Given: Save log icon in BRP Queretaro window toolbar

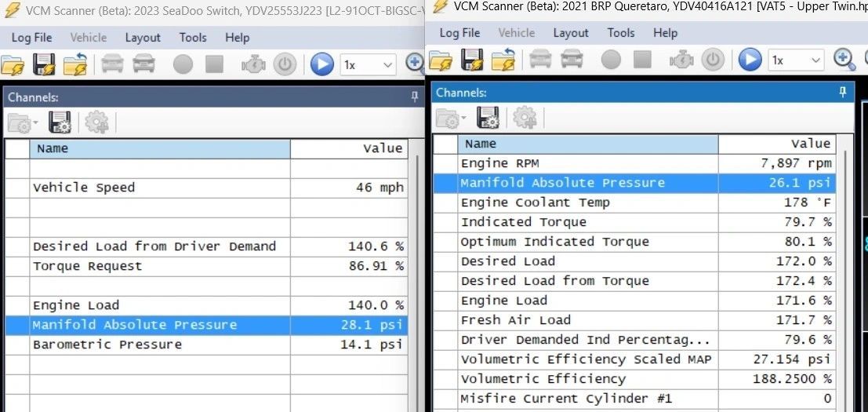Looking at the screenshot, I should tap(472, 60).
